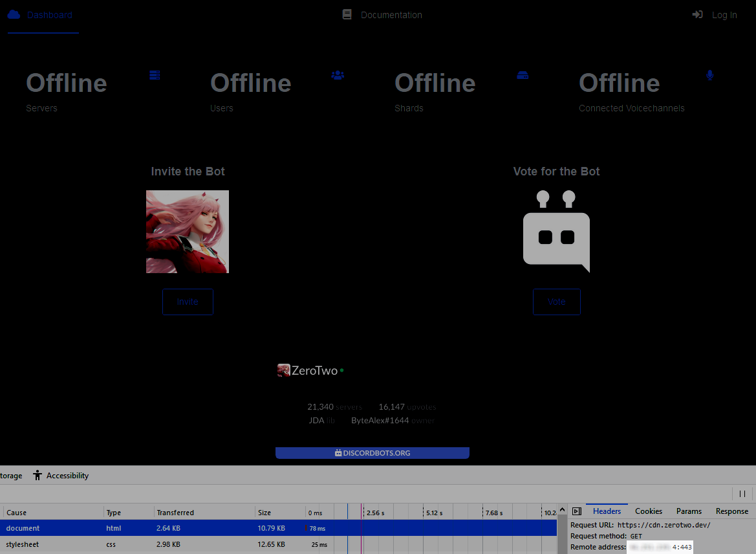The image size is (756, 554).
Task: Click the Vote button
Action: (556, 302)
